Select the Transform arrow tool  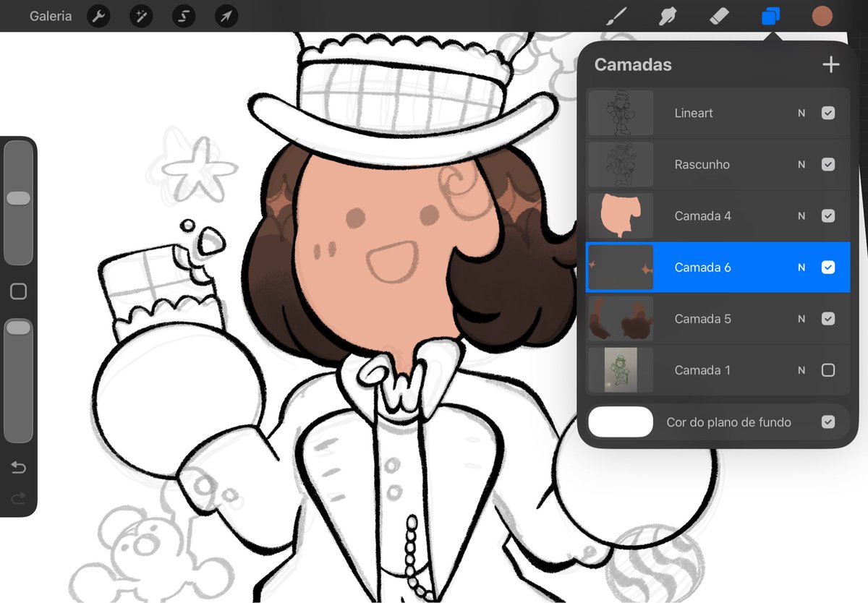[225, 16]
